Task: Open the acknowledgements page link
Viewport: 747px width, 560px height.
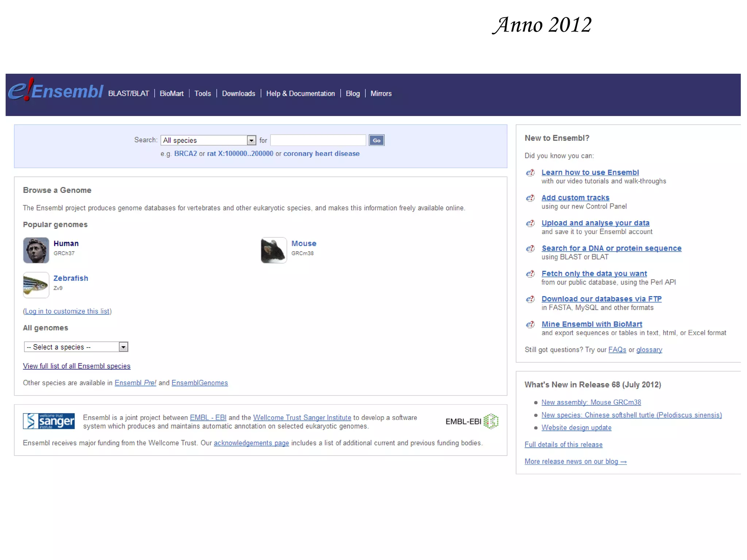Action: [251, 443]
